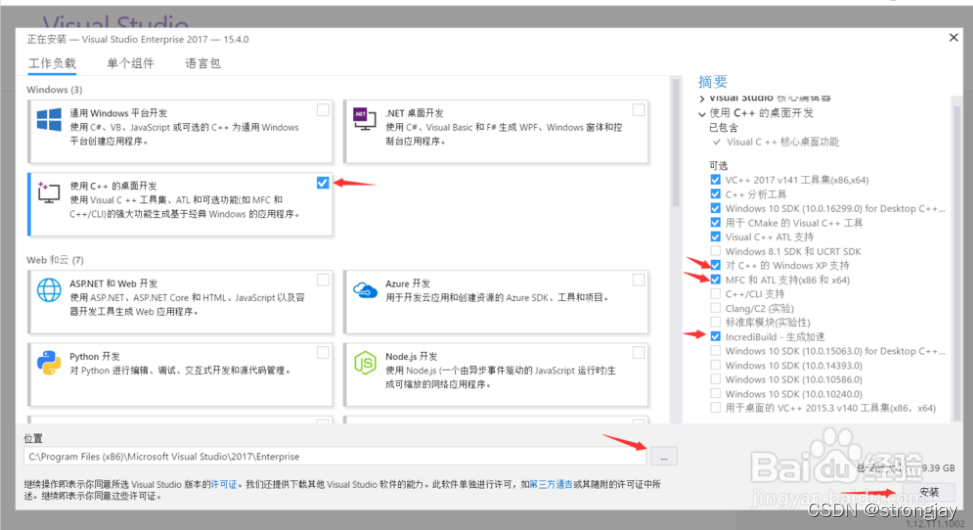Open the 第三方通告 third-party notices link
The image size is (973, 530).
pyautogui.click(x=551, y=485)
